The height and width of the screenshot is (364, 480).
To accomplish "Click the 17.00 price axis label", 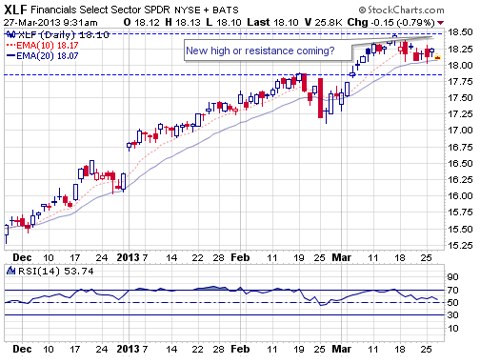I will point(460,130).
